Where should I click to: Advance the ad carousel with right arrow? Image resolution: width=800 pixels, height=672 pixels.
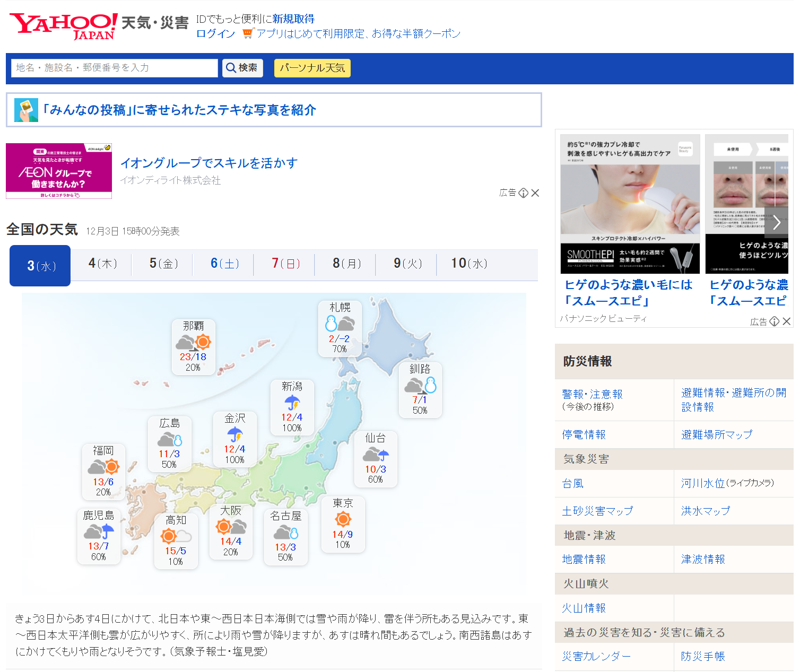point(776,222)
